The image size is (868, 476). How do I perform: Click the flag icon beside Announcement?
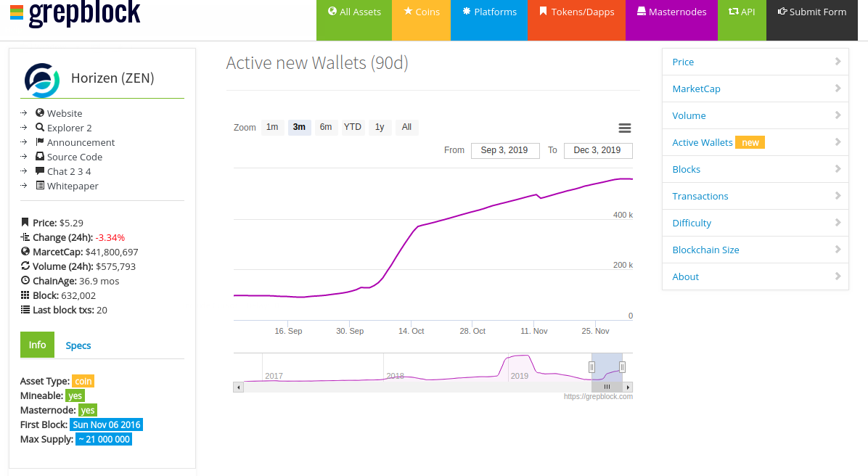pos(40,141)
